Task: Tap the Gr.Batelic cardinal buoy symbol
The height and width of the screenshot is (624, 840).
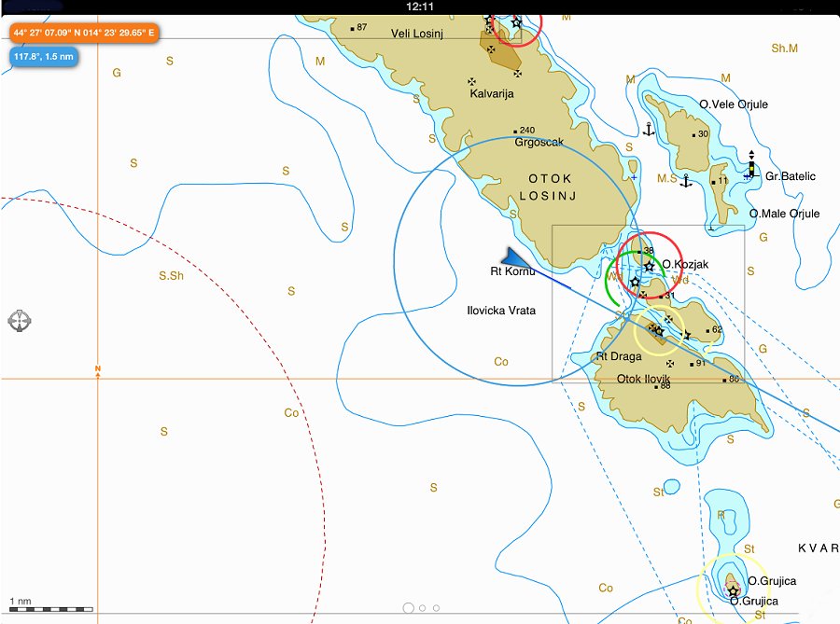Action: pyautogui.click(x=751, y=168)
